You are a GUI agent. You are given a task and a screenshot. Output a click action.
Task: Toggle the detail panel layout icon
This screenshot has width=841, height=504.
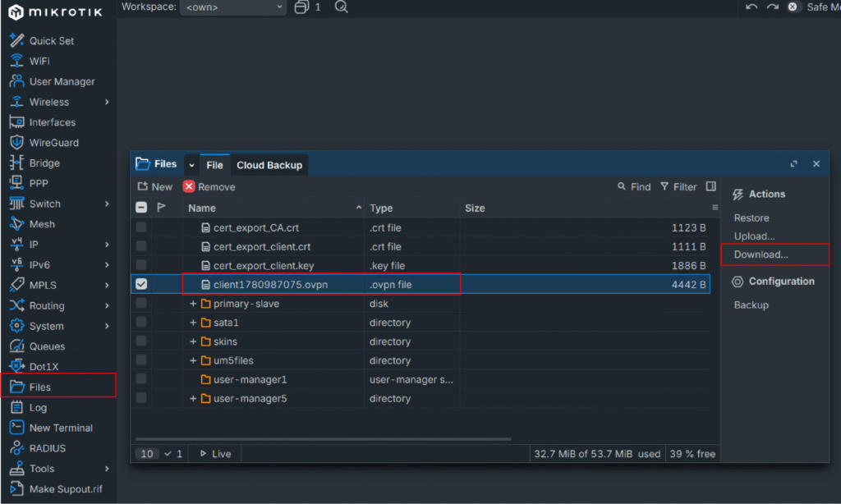point(710,186)
